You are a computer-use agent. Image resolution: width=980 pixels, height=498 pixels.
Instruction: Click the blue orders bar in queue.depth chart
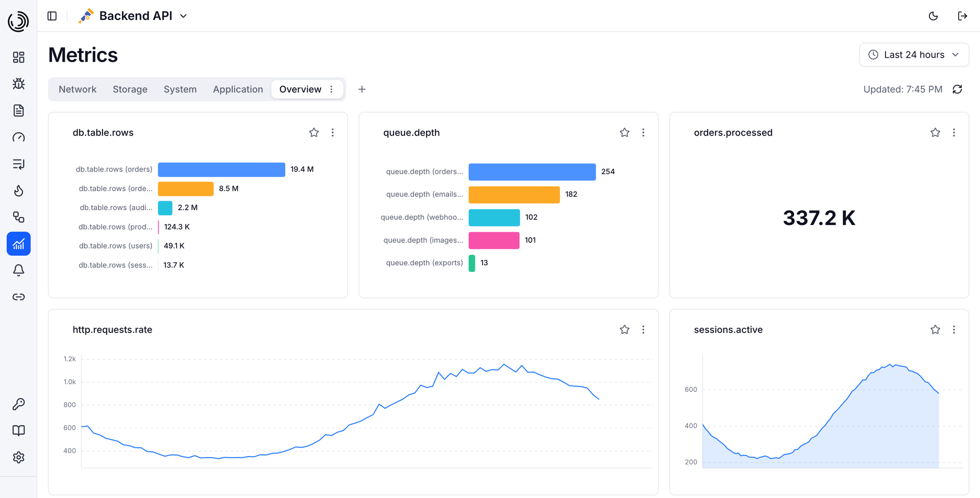pos(532,172)
